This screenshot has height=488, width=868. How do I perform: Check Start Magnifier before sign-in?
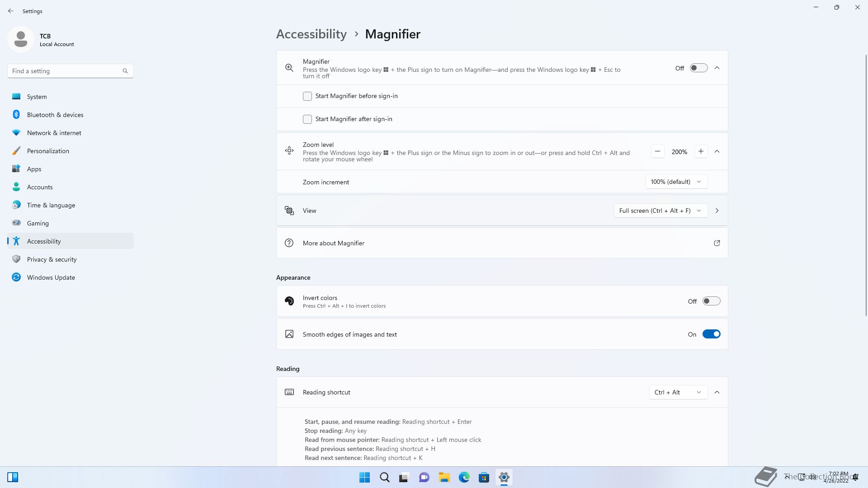307,96
